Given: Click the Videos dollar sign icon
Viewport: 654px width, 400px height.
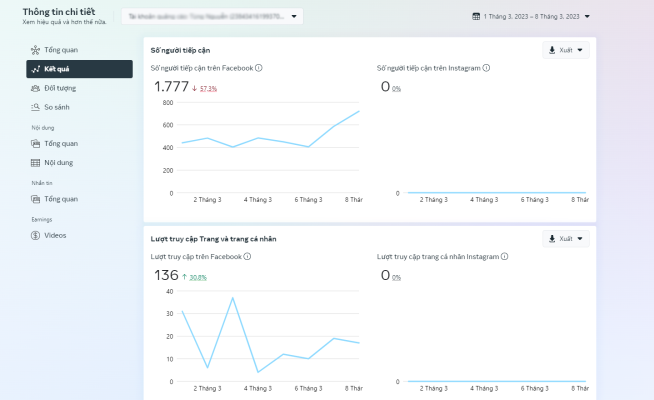Looking at the screenshot, I should click(36, 235).
